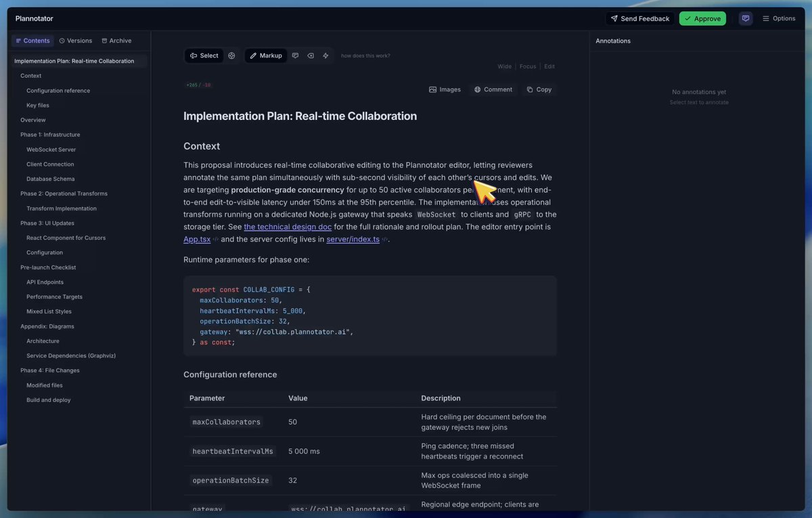Add a global Comment via globe button
This screenshot has width=812, height=518.
tap(493, 89)
